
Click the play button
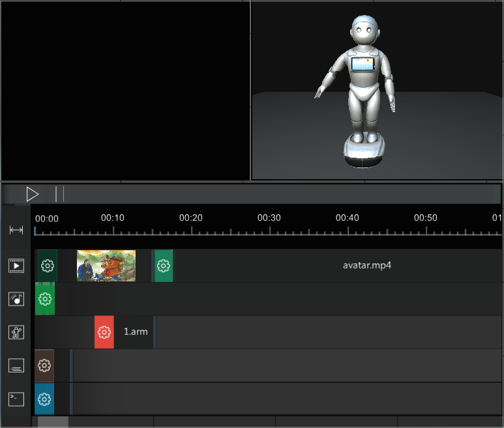click(33, 194)
